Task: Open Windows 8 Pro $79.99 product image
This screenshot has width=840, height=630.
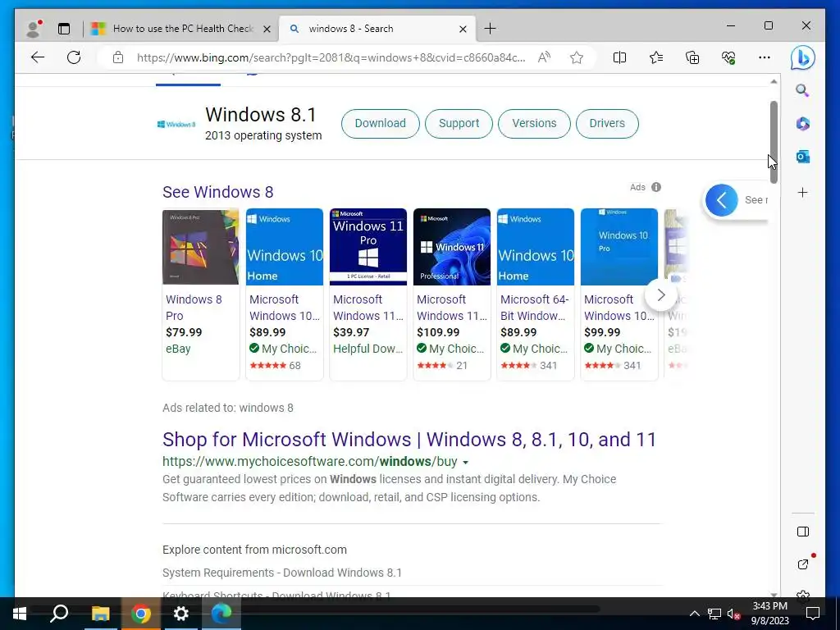Action: (x=201, y=246)
